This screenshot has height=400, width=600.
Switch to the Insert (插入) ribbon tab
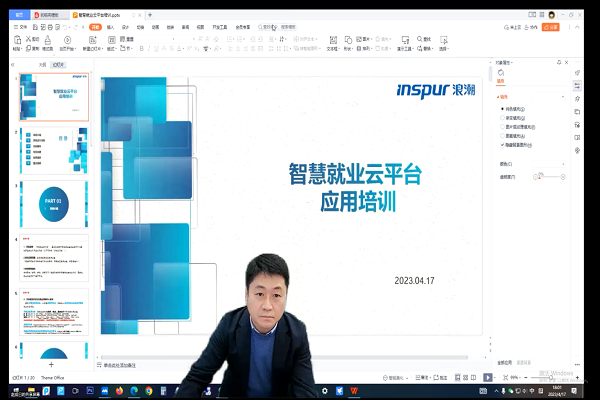(x=109, y=28)
